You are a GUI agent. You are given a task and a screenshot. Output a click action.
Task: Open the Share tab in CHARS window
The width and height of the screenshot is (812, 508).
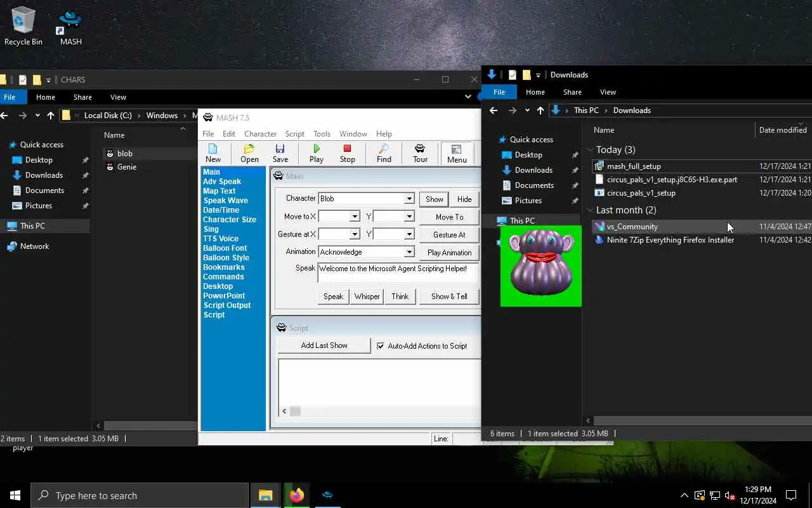(82, 97)
